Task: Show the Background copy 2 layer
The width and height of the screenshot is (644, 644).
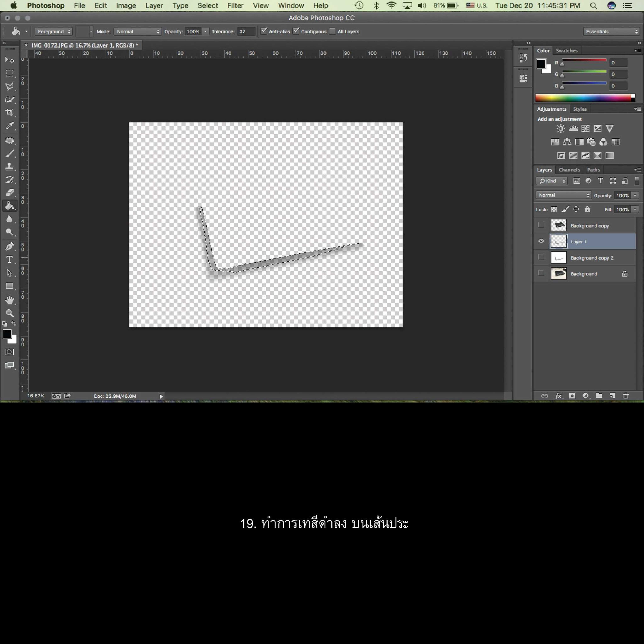Action: pyautogui.click(x=541, y=257)
